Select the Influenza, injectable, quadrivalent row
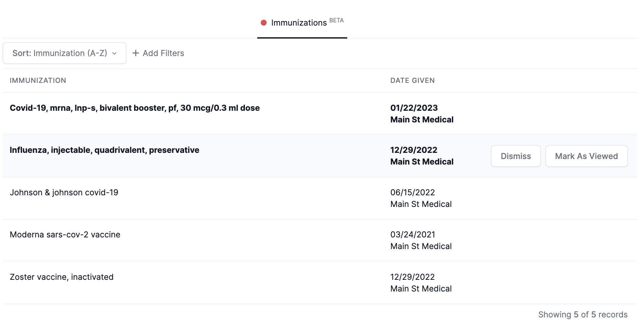Viewport: 644px width, 331px height. pos(104,150)
